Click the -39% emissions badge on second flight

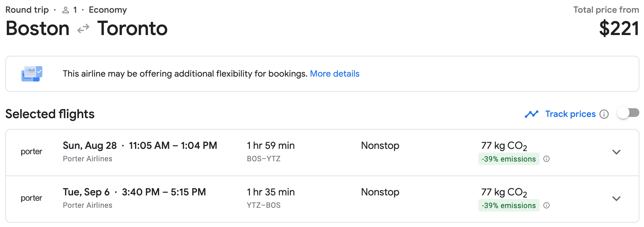coord(508,206)
